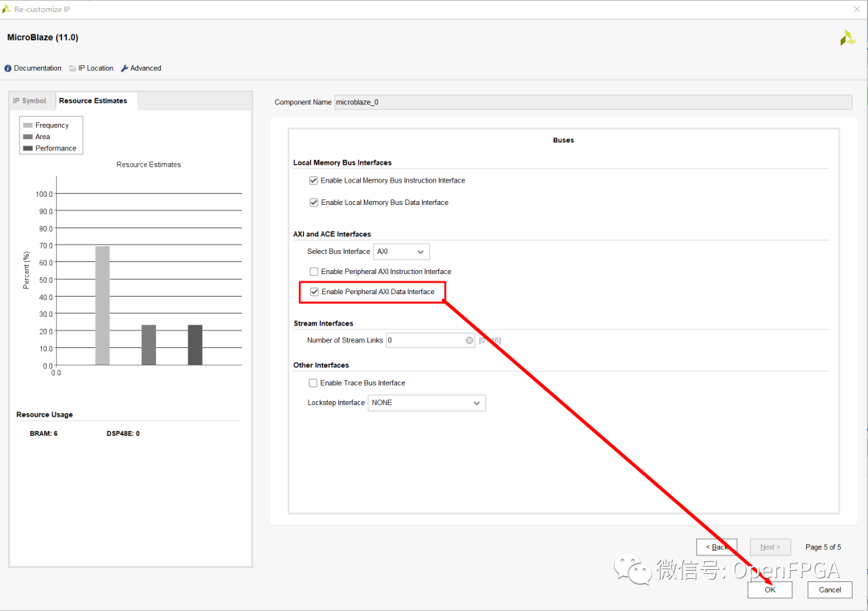Image resolution: width=868 pixels, height=611 pixels.
Task: Click the Frequency legend swatch
Action: 27,125
